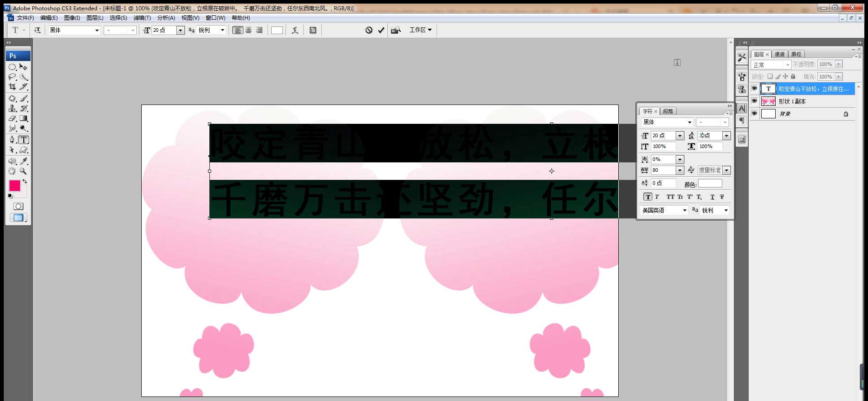Viewport: 868px width, 401px height.
Task: Toggle Underline in Character panel
Action: 712,197
